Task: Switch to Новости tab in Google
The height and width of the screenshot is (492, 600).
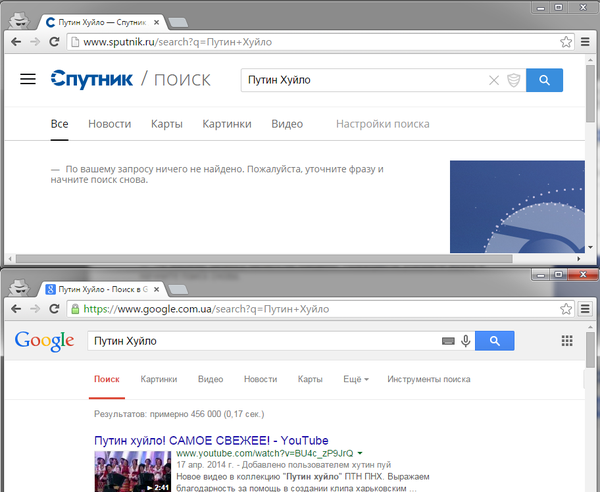Action: 261,379
